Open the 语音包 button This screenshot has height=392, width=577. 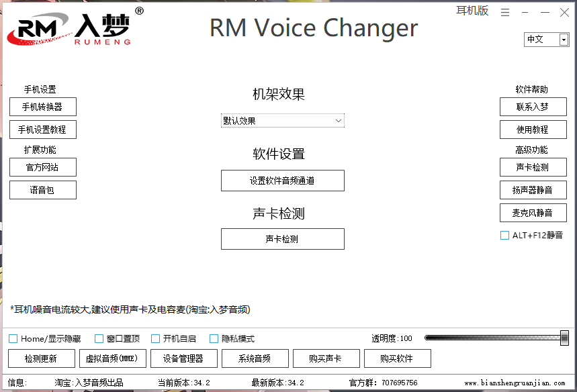[43, 190]
